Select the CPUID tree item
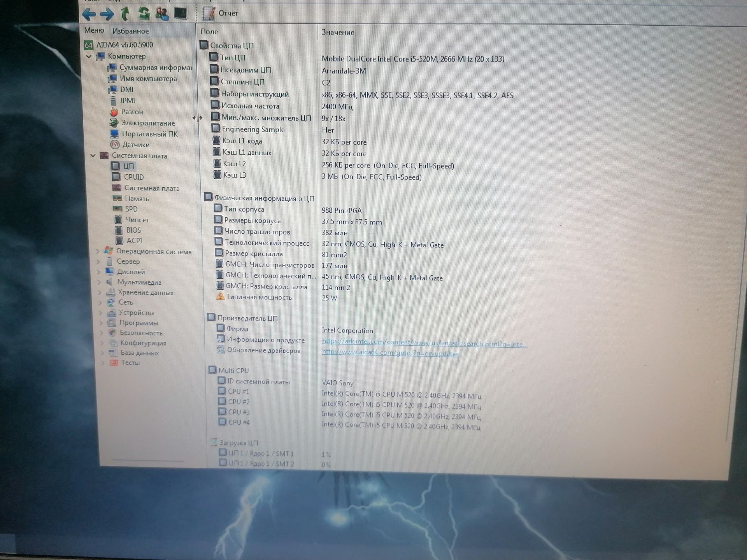 [x=128, y=177]
